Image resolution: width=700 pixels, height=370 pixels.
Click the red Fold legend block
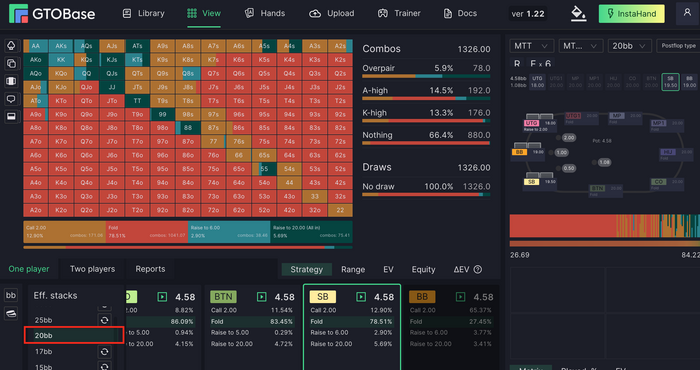pos(147,232)
